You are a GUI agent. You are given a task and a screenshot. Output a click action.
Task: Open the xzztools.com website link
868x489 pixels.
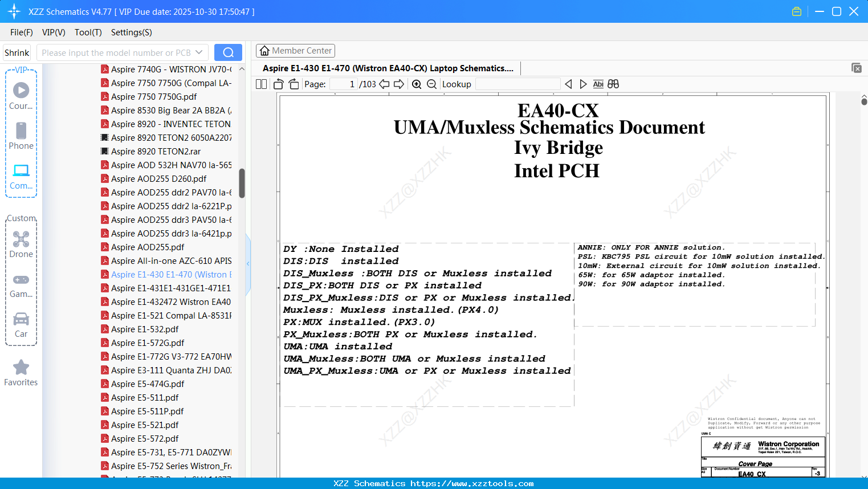click(472, 483)
